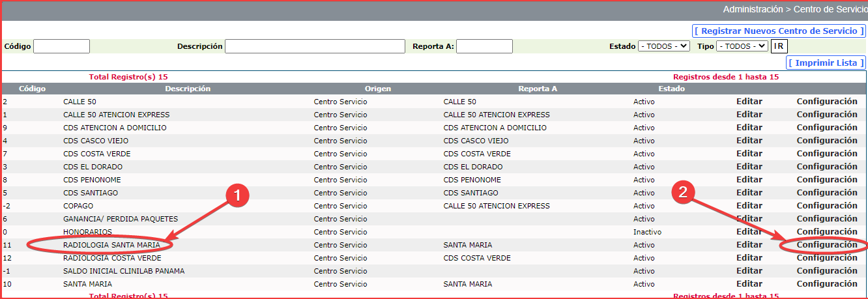Select CDS PENONOME description cell

pos(92,180)
